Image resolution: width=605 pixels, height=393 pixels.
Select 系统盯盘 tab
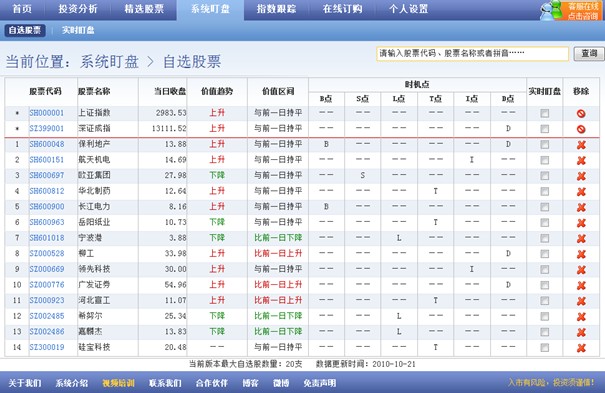[210, 9]
